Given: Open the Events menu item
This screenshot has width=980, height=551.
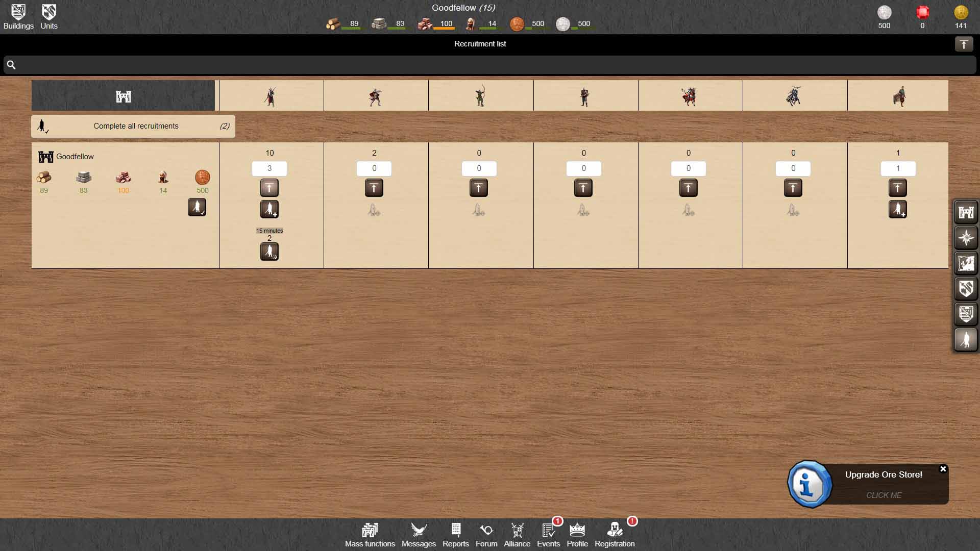Looking at the screenshot, I should [548, 535].
